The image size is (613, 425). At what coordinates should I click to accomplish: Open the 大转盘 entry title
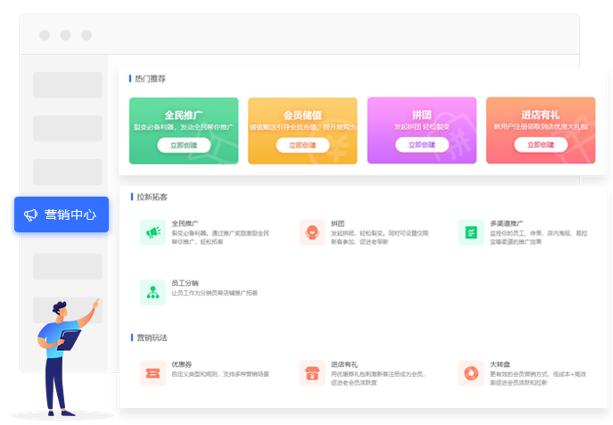(500, 364)
